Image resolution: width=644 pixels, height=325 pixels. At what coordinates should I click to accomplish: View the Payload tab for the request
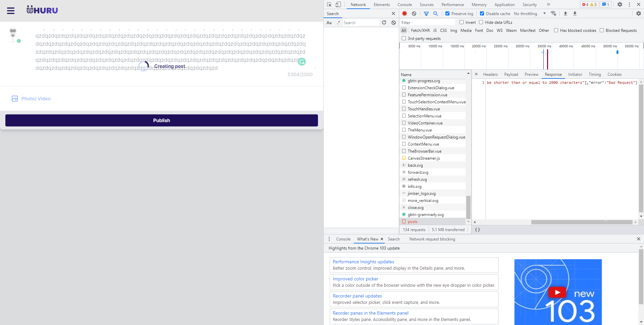pyautogui.click(x=511, y=74)
